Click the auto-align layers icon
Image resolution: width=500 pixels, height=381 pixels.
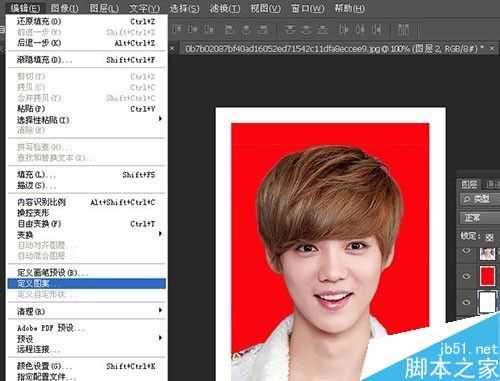tap(403, 30)
